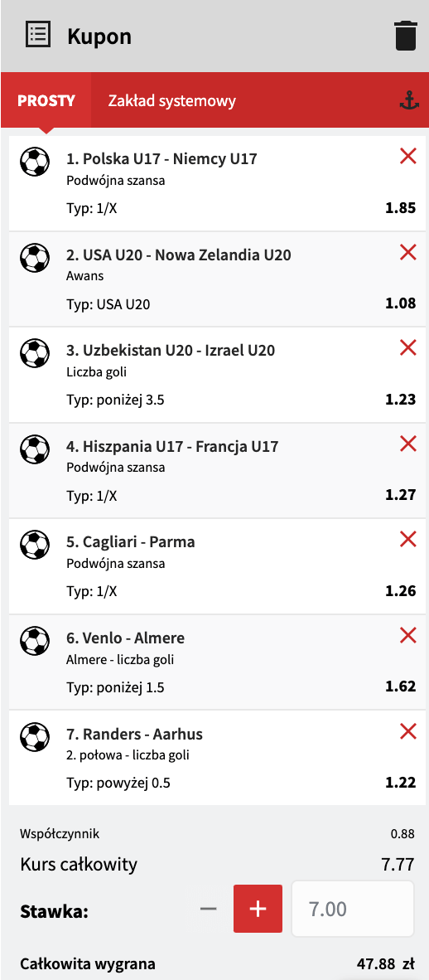Click the stake input field showing 7.00
Image resolution: width=429 pixels, height=980 pixels.
[x=353, y=909]
